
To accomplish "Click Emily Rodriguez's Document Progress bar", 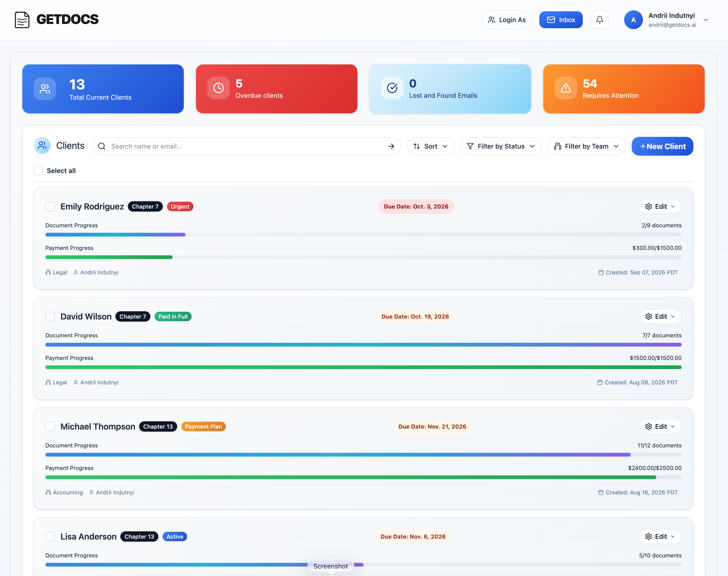I will (363, 234).
